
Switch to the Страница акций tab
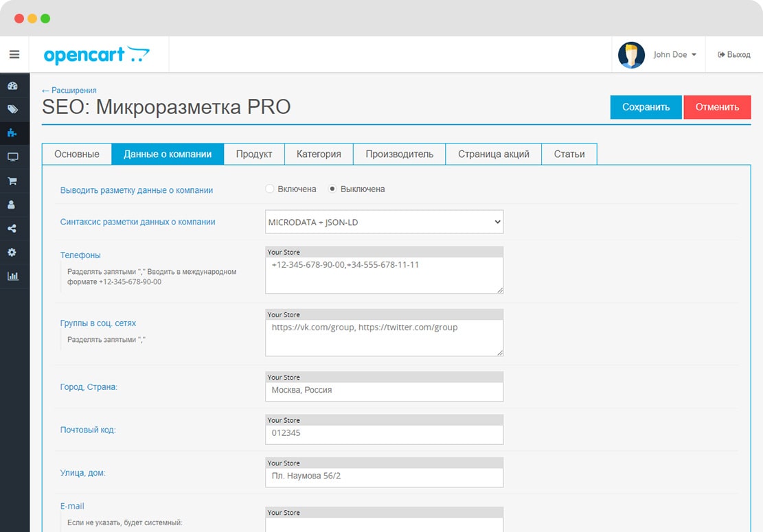(493, 154)
